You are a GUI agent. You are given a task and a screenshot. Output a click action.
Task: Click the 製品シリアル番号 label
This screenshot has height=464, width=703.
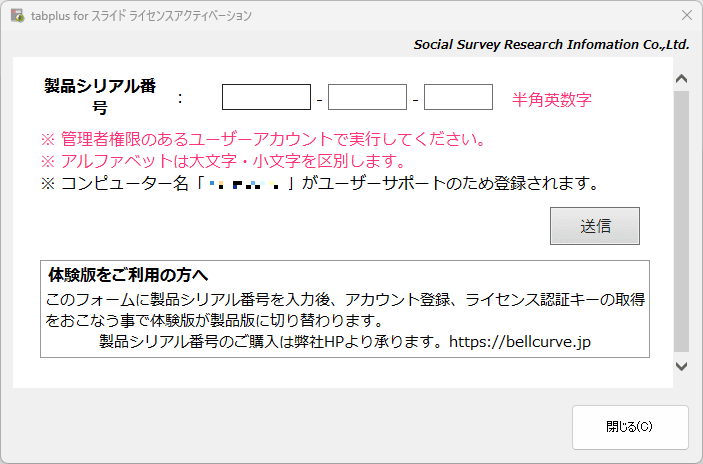[x=100, y=96]
